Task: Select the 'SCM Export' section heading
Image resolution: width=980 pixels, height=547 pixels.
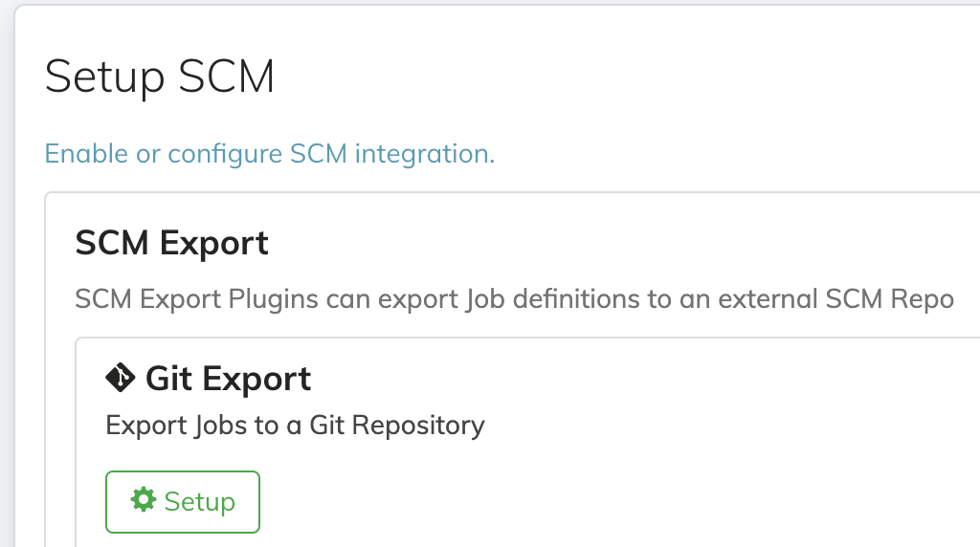Action: tap(172, 243)
